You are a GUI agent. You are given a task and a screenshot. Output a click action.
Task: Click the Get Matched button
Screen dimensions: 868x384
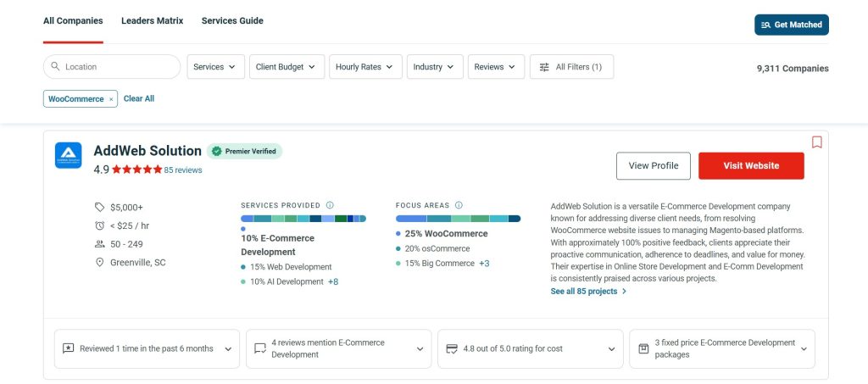792,25
